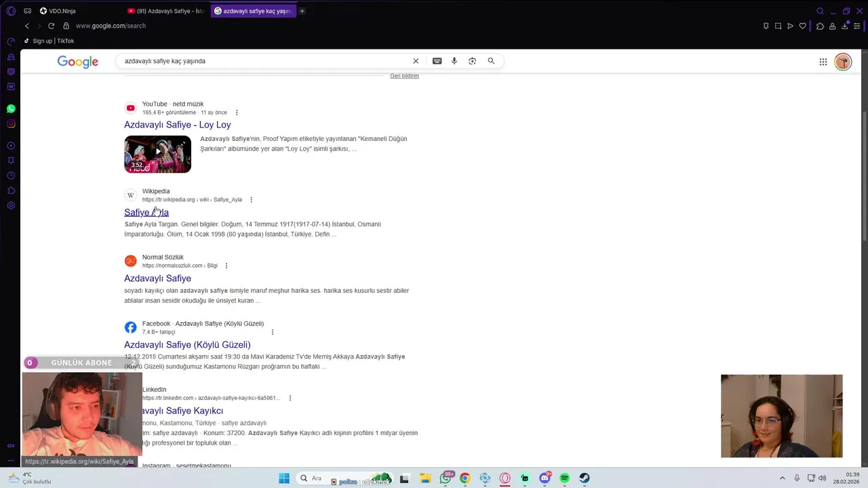
Task: Clear the Google search query
Action: point(416,61)
